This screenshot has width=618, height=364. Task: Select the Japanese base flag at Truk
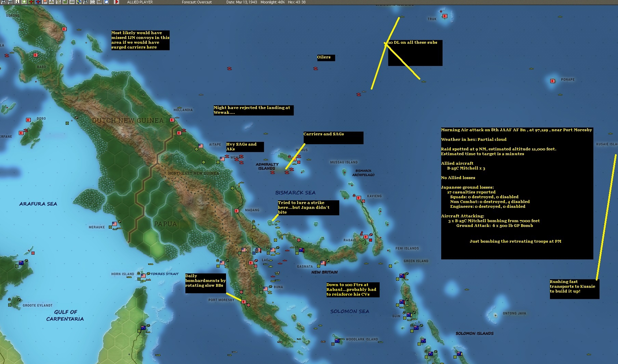[x=445, y=16]
